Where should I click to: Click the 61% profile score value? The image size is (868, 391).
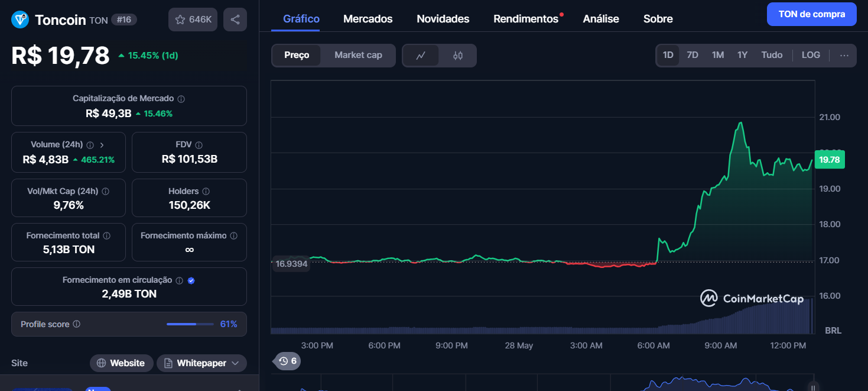coord(229,324)
